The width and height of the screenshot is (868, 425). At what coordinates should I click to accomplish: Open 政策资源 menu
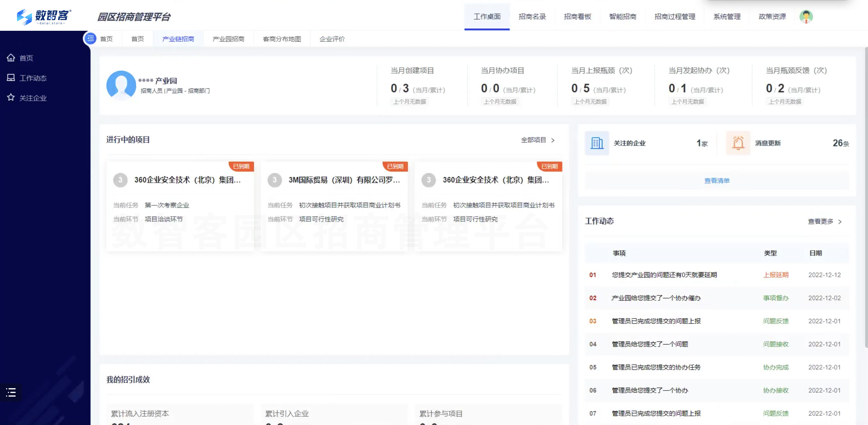click(772, 17)
